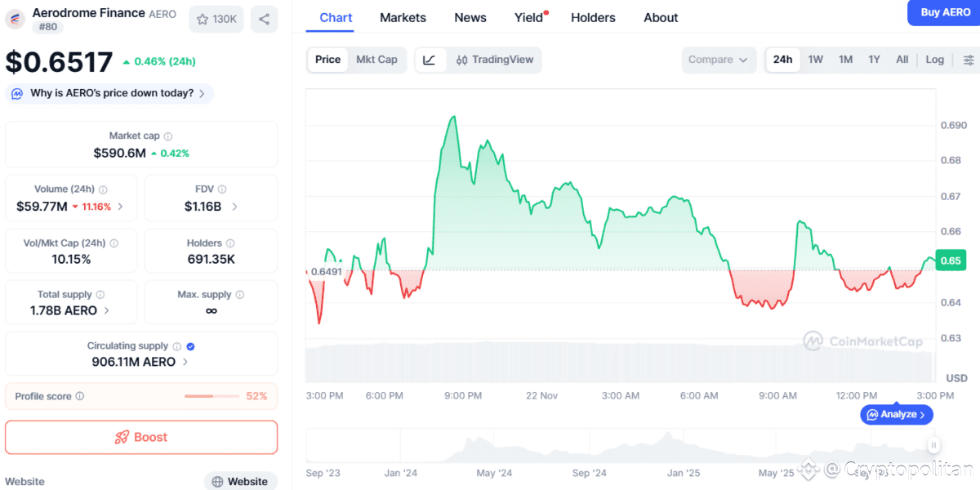
Task: Switch to the Yield tab
Action: (x=529, y=17)
